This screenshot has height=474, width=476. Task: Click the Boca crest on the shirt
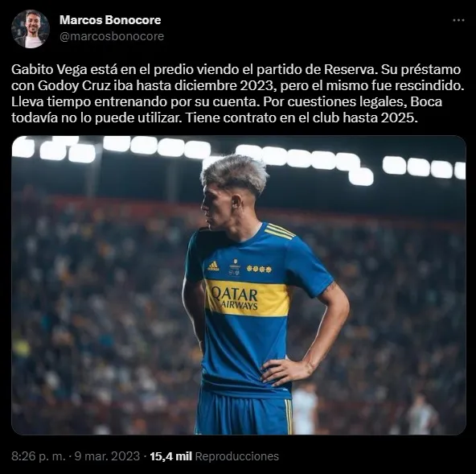click(234, 267)
